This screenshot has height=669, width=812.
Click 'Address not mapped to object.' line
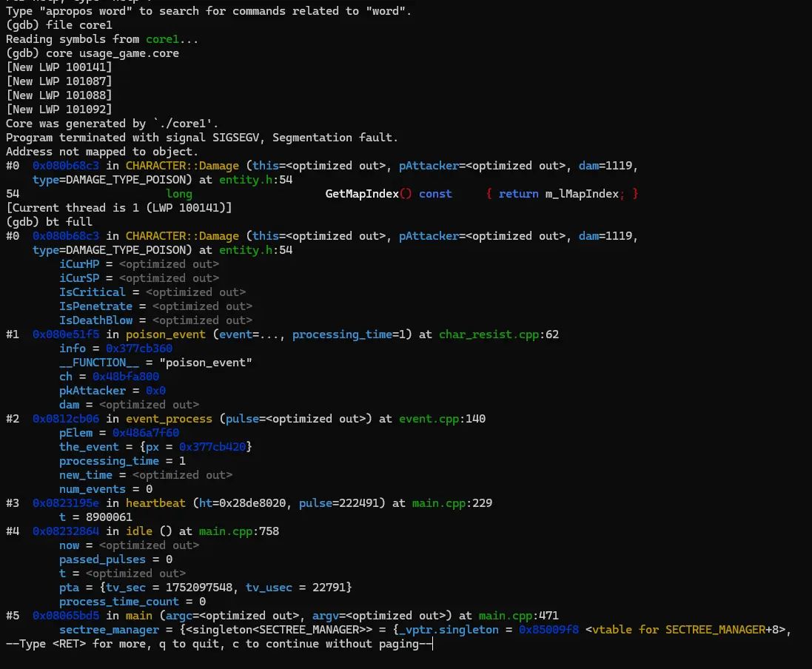tap(102, 152)
